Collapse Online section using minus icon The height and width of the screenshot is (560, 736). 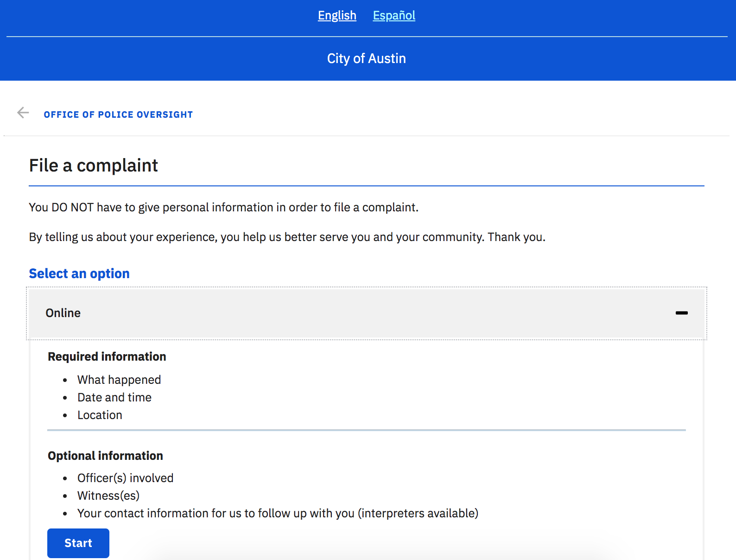coord(681,313)
